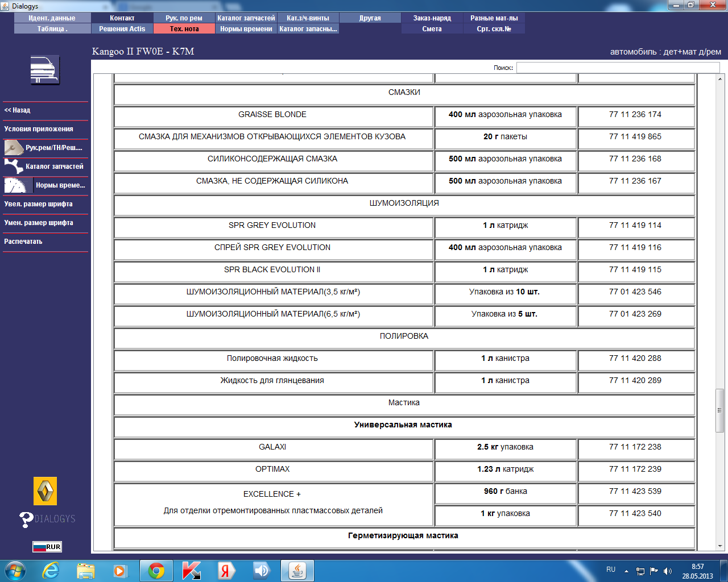The image size is (728, 582).
Task: Click the Поиск search input field
Action: tap(618, 68)
